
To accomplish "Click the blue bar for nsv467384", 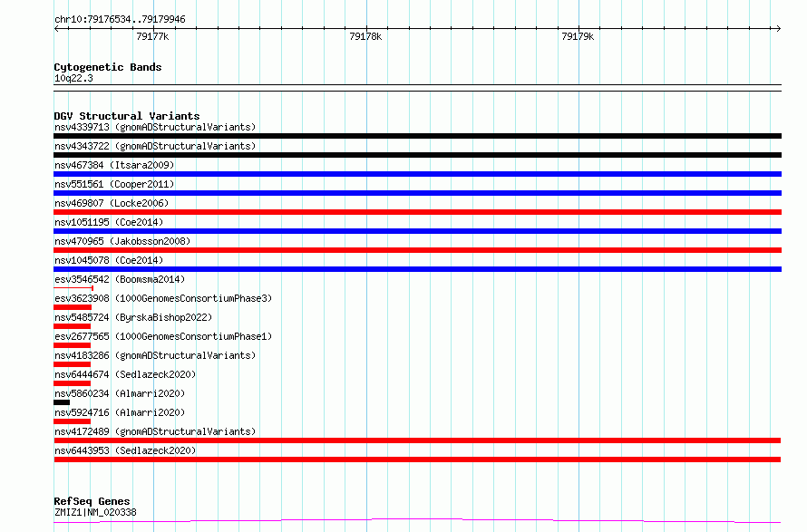I will pyautogui.click(x=417, y=174).
